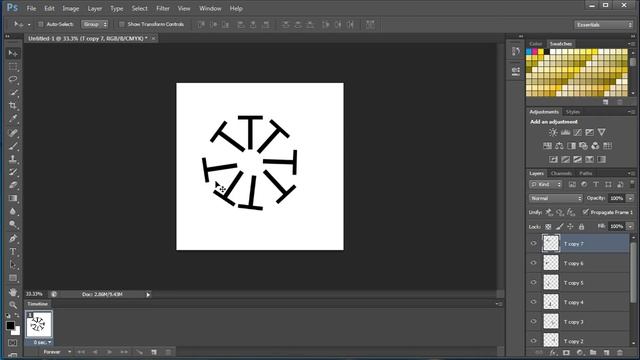Click the black foreground color swatch

pyautogui.click(x=10, y=326)
